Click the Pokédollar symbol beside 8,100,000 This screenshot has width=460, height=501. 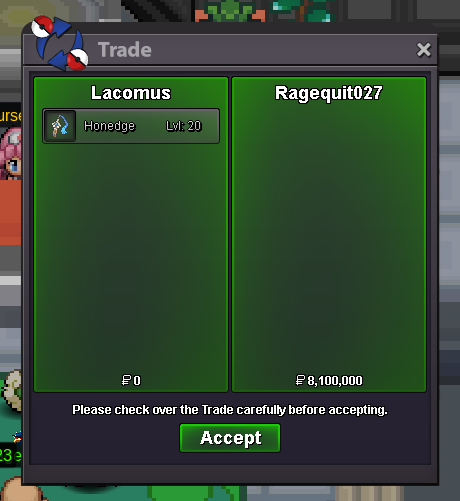pyautogui.click(x=300, y=380)
